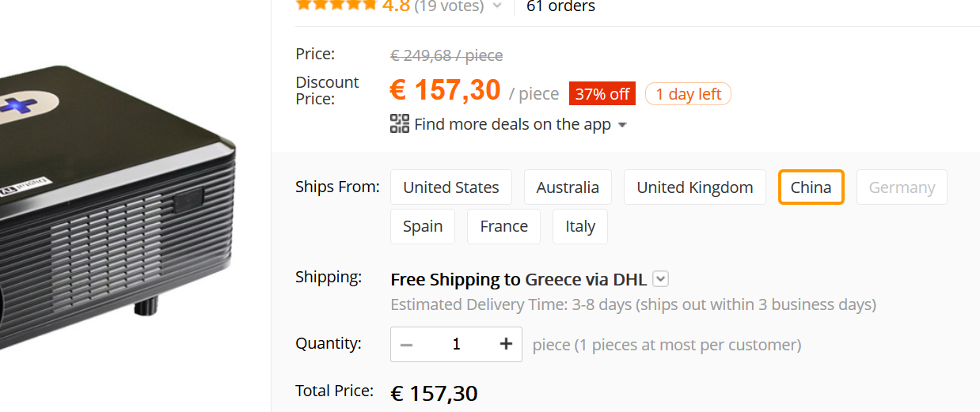Open the shipping method dropdown

point(662,279)
